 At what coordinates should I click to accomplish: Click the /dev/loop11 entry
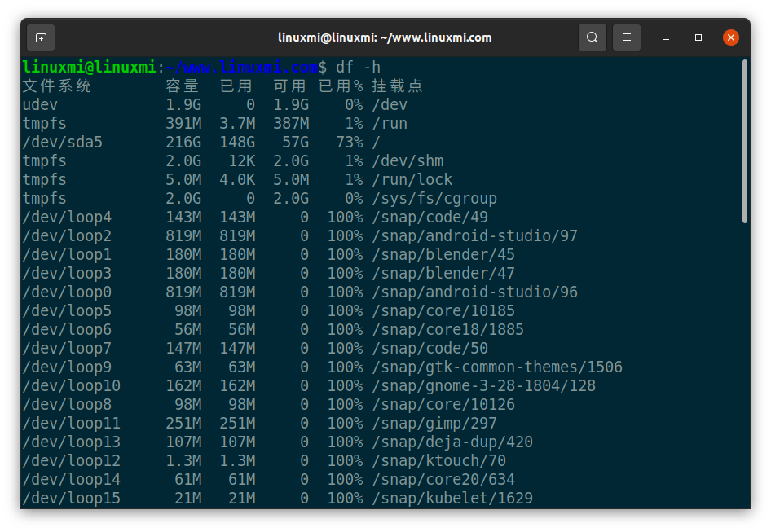point(71,424)
